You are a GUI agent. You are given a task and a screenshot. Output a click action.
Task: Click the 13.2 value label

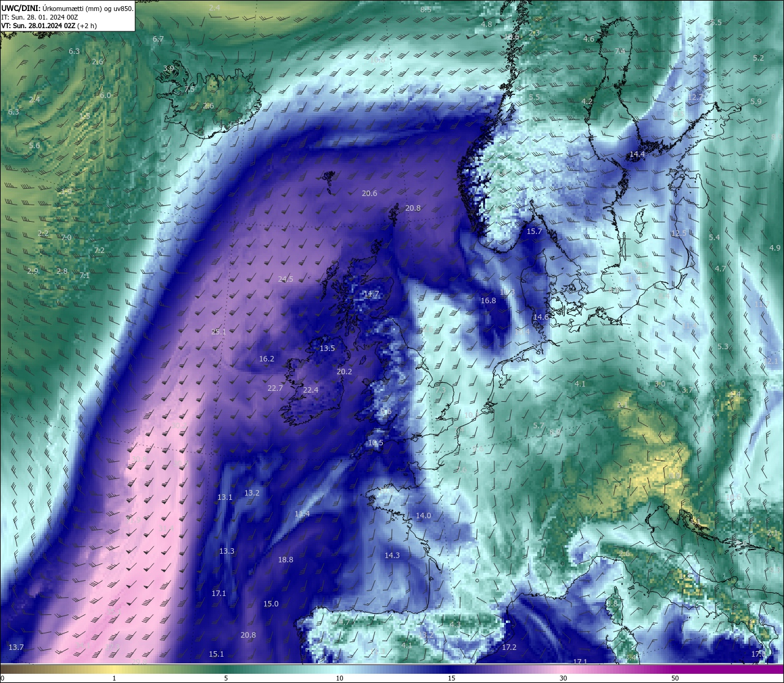[252, 492]
